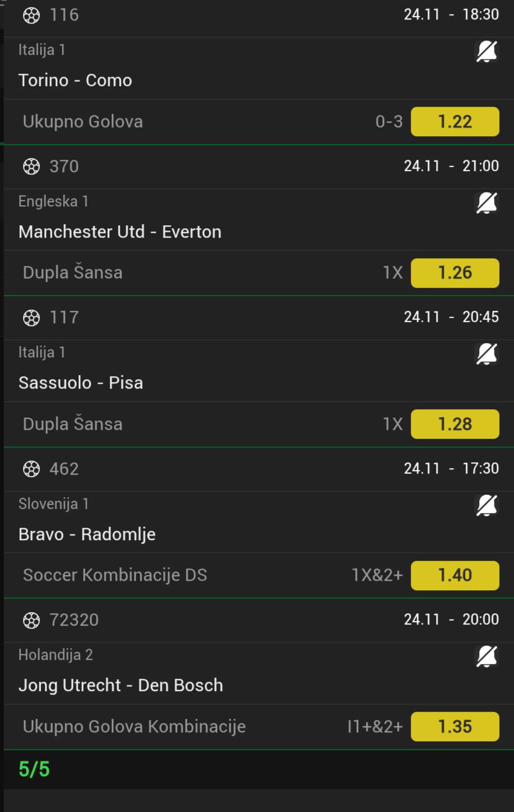514x812 pixels.
Task: Click the green 5/5 ticket counter
Action: click(34, 769)
